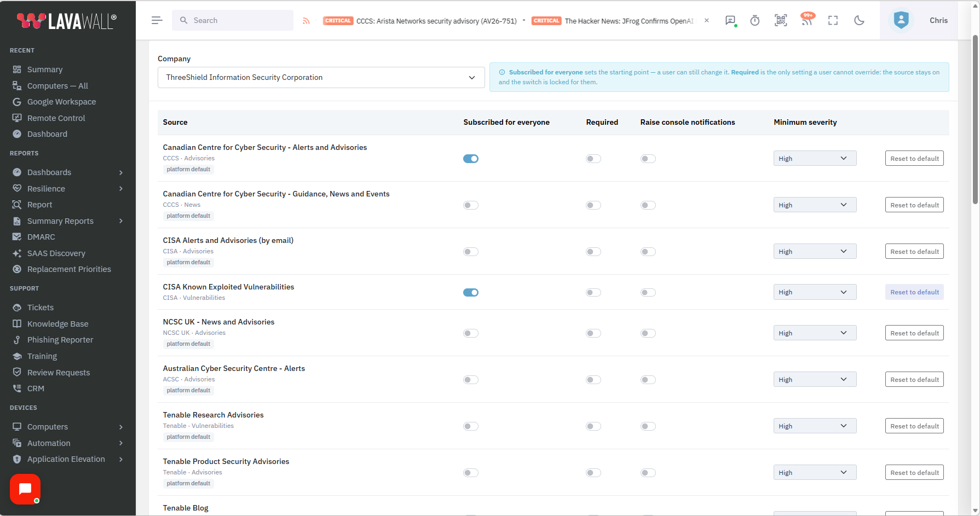
Task: Disable Subscribed for everyone on CCCS Alerts
Action: click(471, 159)
